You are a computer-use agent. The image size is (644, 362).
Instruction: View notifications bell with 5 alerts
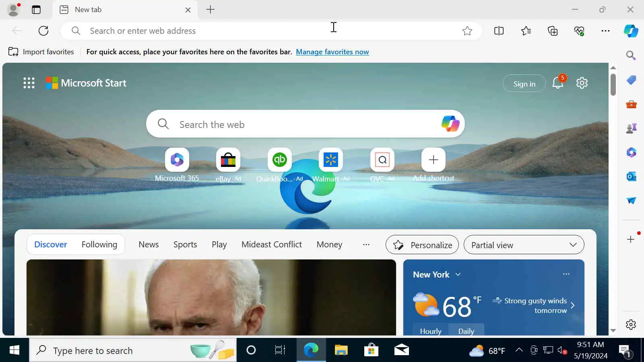(x=558, y=82)
